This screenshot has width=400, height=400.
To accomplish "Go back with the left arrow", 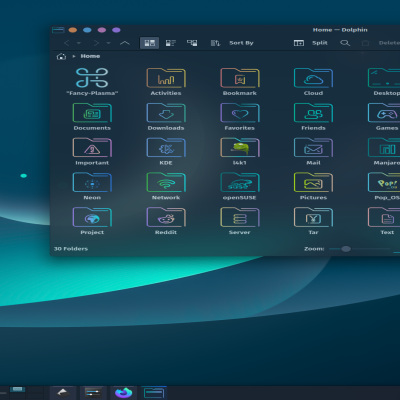I will [x=66, y=43].
